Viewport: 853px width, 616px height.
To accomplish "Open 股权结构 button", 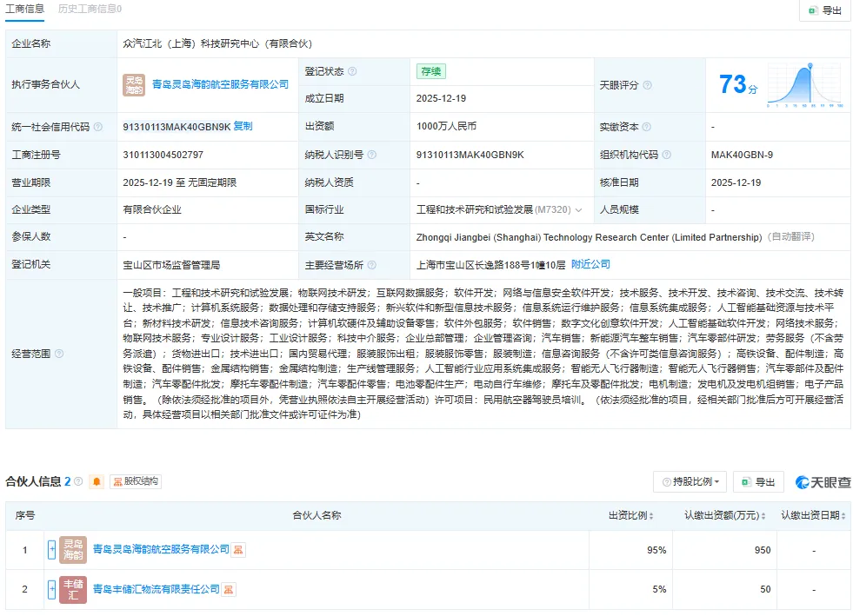I will [x=136, y=481].
